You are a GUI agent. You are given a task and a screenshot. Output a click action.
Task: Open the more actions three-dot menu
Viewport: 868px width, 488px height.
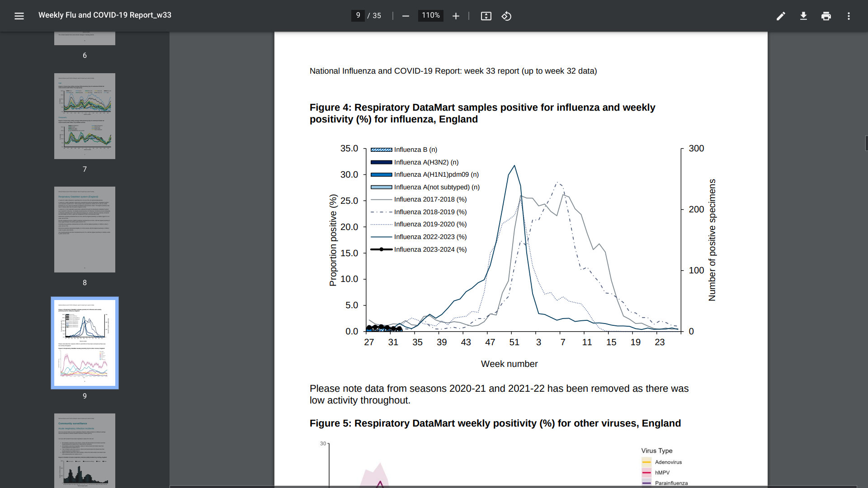click(x=849, y=16)
